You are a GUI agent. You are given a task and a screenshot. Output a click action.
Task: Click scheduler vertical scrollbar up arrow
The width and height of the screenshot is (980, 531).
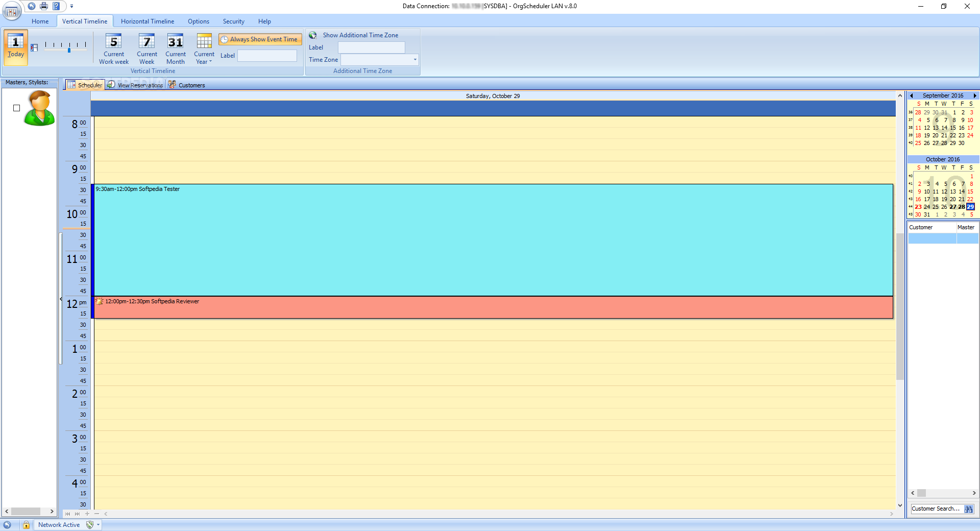tap(900, 95)
